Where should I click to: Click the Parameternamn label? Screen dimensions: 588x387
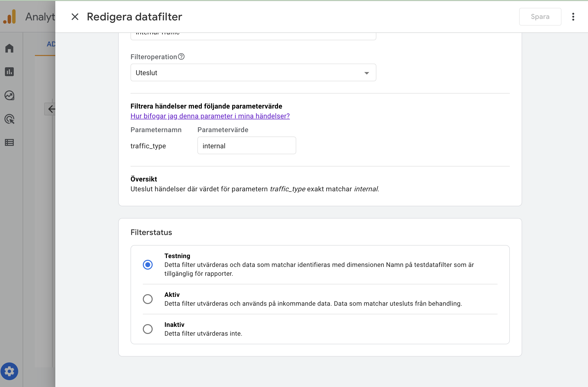[x=156, y=130]
